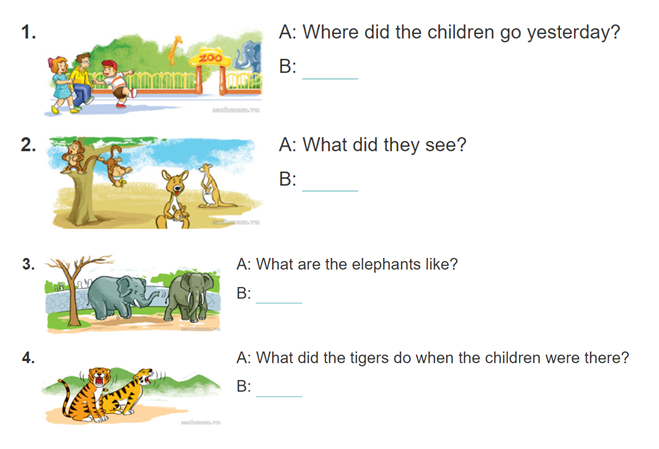Click the orange ZOO sign

coord(210,58)
